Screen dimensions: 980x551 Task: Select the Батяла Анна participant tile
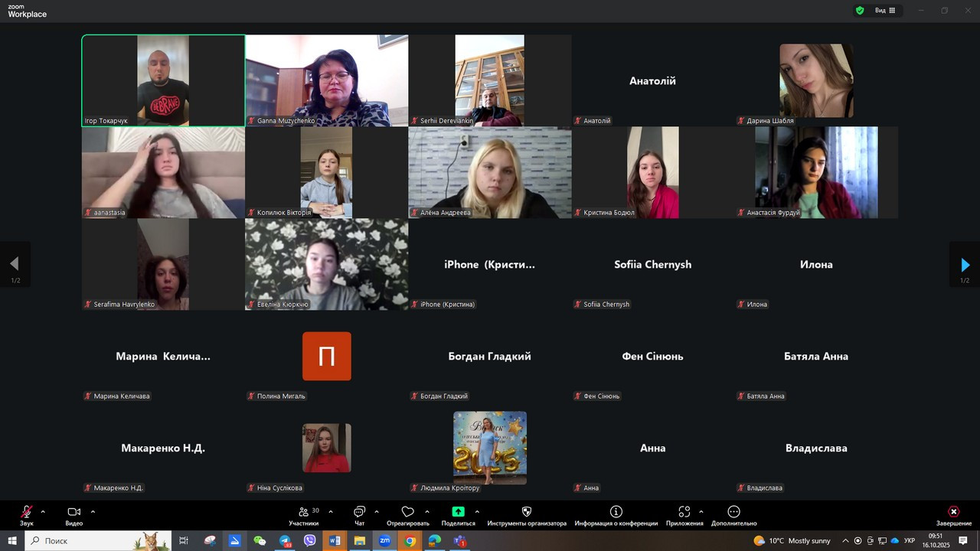[x=816, y=356]
